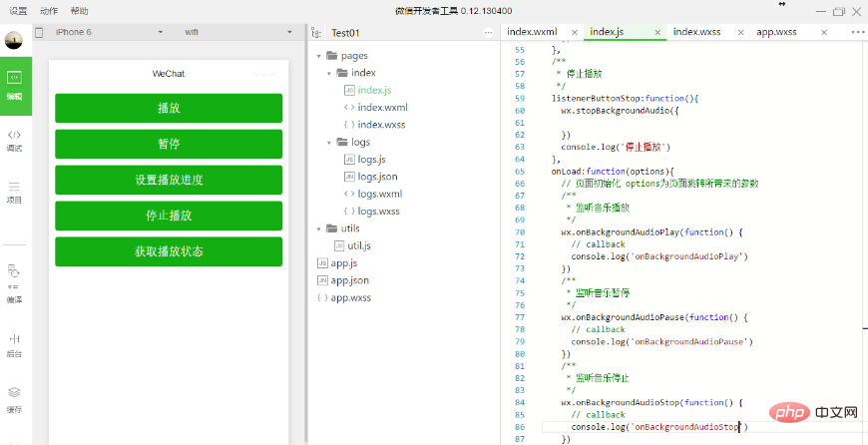
Task: Open the 动作 menu
Action: coord(49,11)
